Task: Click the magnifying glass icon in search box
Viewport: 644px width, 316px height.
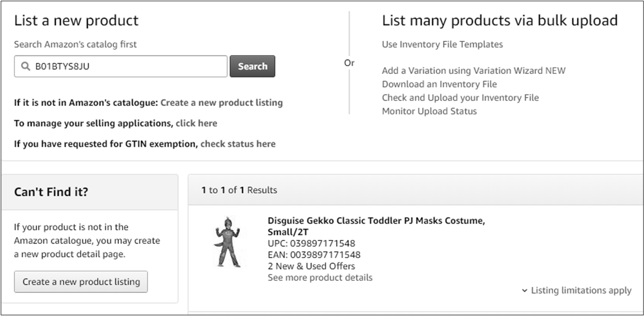Action: (26, 67)
